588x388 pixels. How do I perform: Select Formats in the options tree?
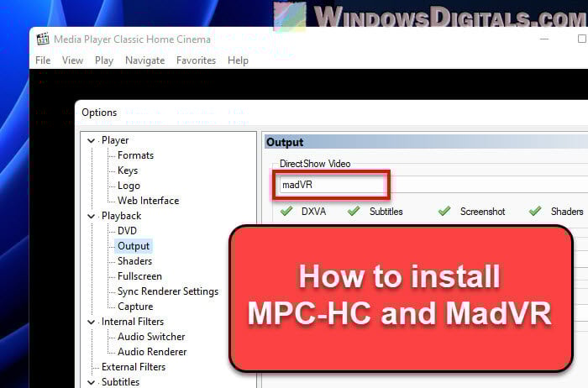pyautogui.click(x=135, y=155)
